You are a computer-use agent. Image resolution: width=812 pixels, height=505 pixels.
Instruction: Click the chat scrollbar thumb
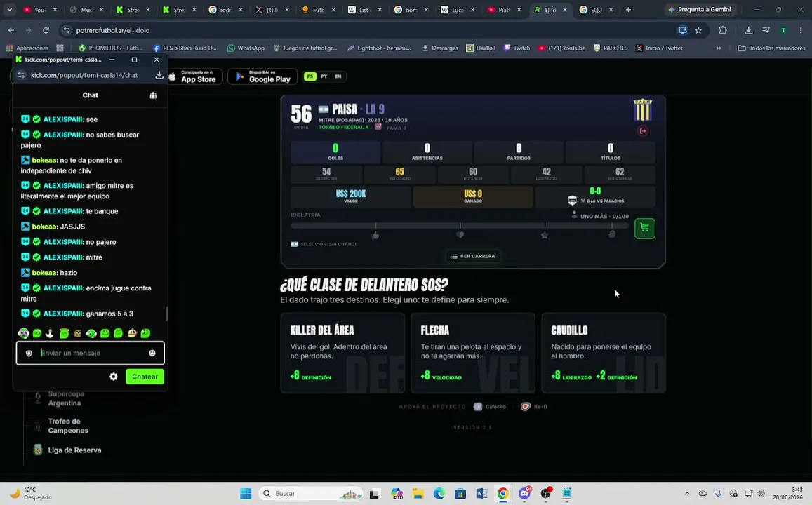pyautogui.click(x=166, y=314)
